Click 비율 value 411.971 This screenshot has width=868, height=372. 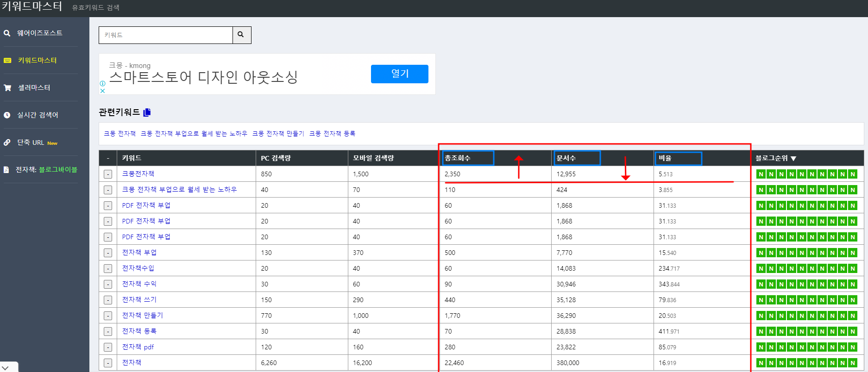click(x=669, y=332)
